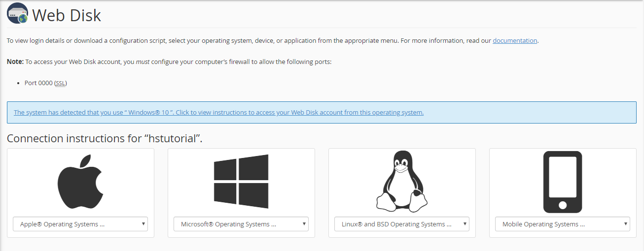Expand the Mobile Operating Systems dropdown

pyautogui.click(x=563, y=224)
